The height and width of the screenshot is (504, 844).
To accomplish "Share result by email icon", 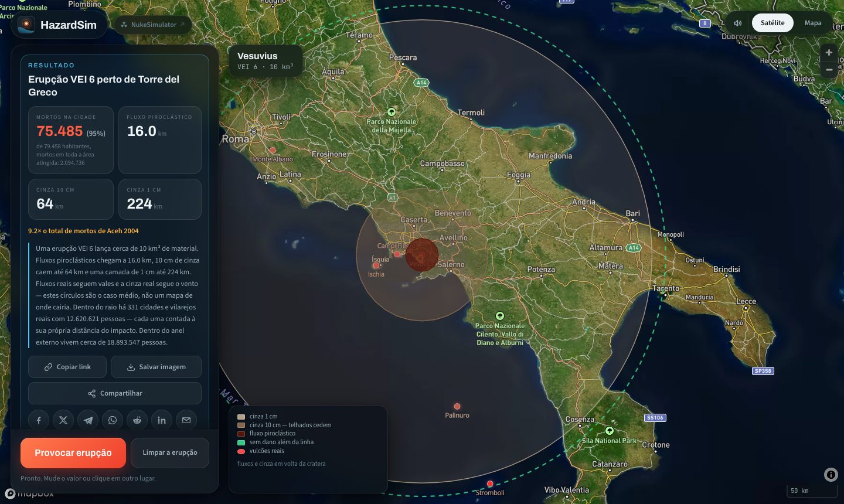I will pos(186,420).
